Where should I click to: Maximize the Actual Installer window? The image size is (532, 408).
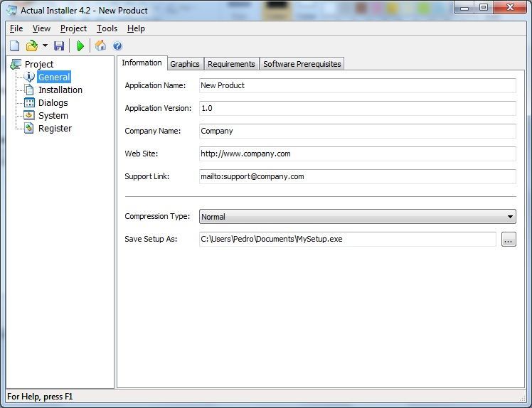point(484,7)
